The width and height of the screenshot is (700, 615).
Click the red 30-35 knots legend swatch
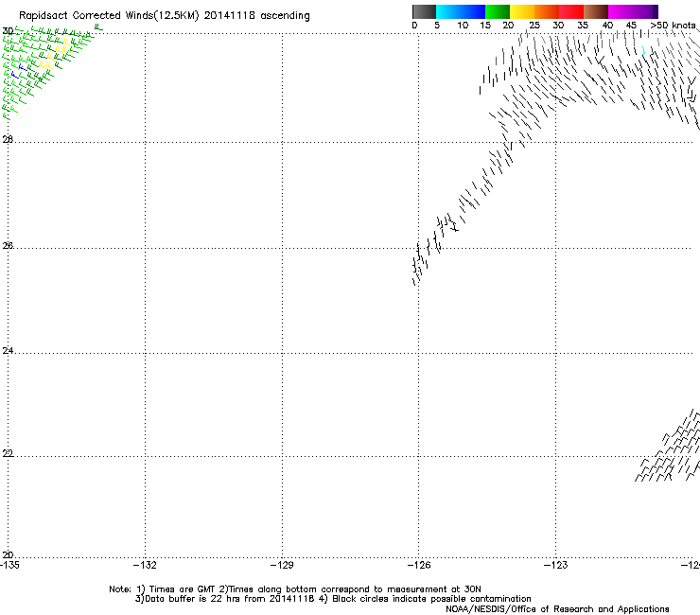pyautogui.click(x=571, y=11)
